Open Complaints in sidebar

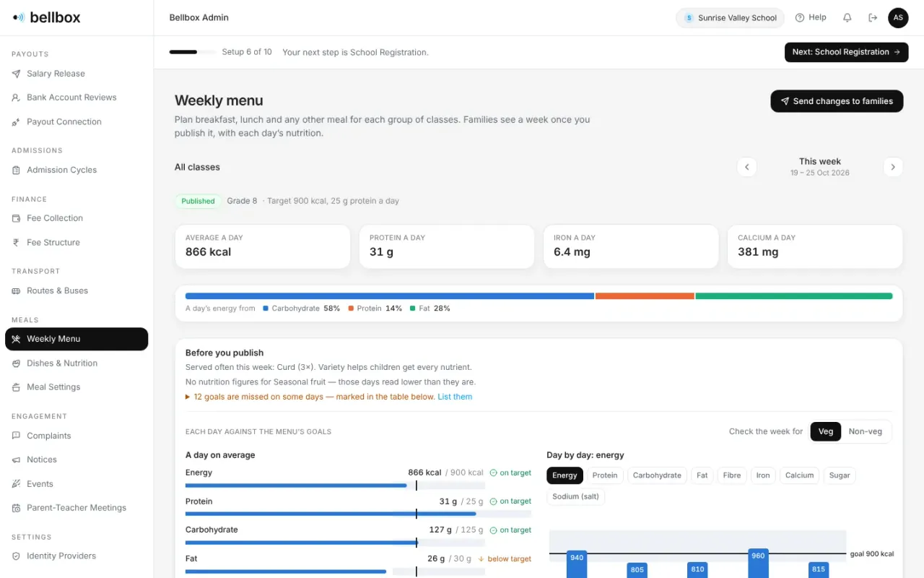click(x=77, y=436)
